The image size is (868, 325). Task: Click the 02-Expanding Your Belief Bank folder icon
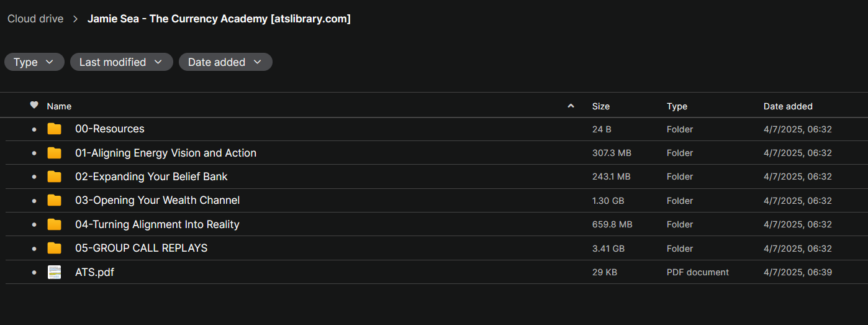tap(55, 177)
